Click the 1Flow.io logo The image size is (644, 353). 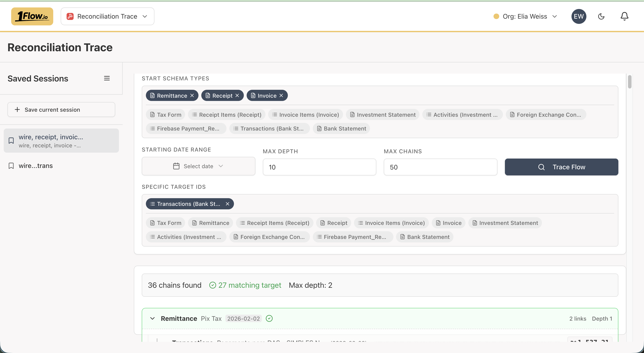pos(32,16)
